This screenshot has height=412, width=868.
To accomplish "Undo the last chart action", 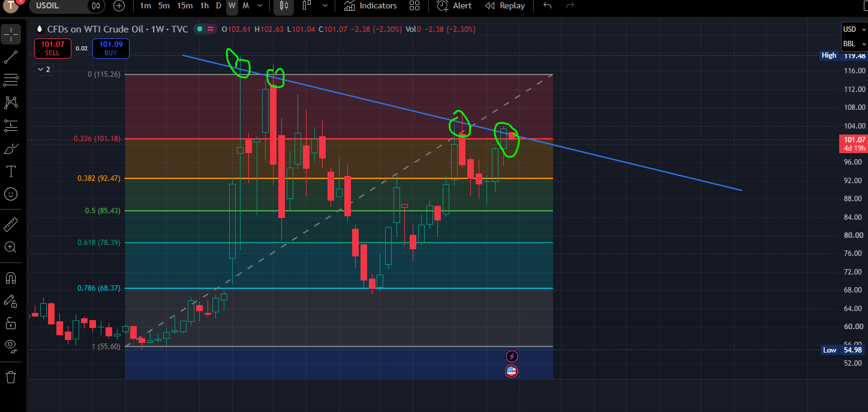I will click(x=547, y=6).
